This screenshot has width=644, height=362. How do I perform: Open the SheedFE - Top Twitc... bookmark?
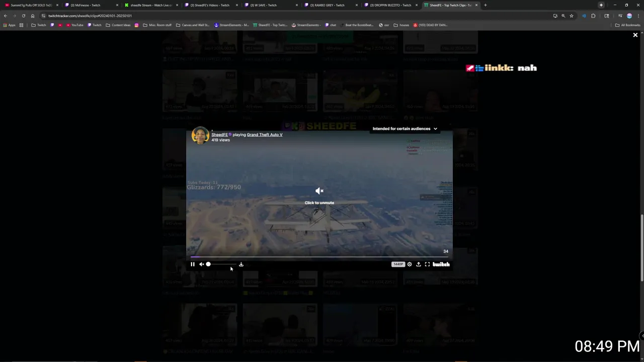tap(270, 25)
